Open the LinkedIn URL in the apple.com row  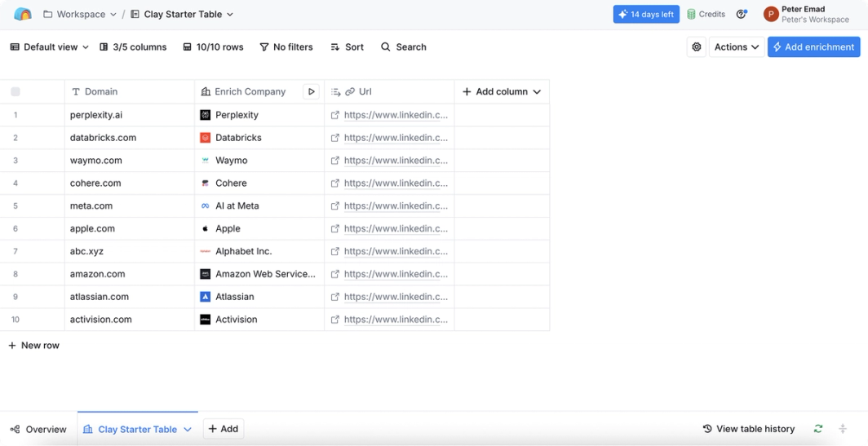tap(396, 228)
